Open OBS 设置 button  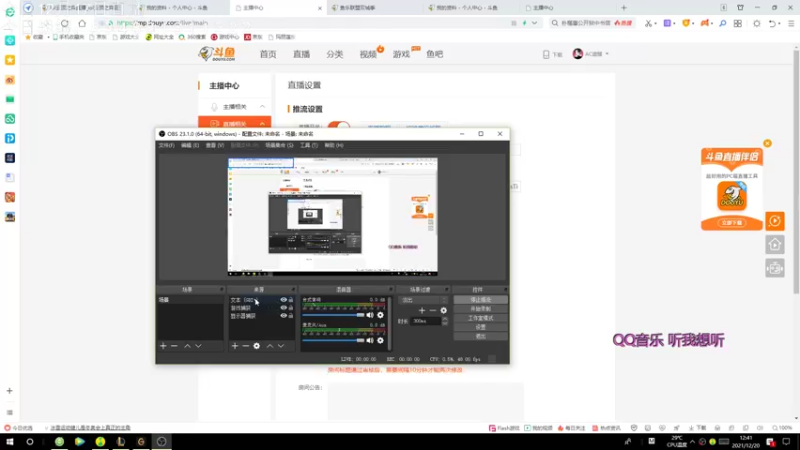[x=480, y=327]
